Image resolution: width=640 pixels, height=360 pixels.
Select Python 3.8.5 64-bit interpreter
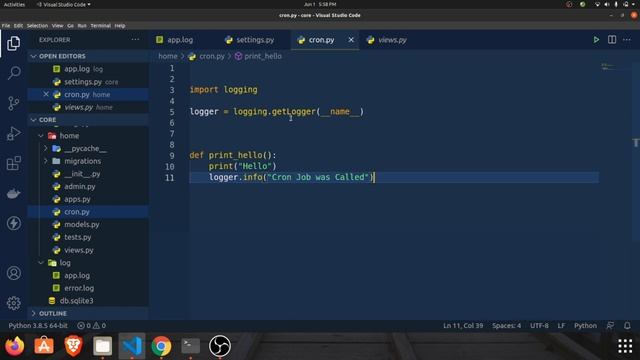point(38,325)
